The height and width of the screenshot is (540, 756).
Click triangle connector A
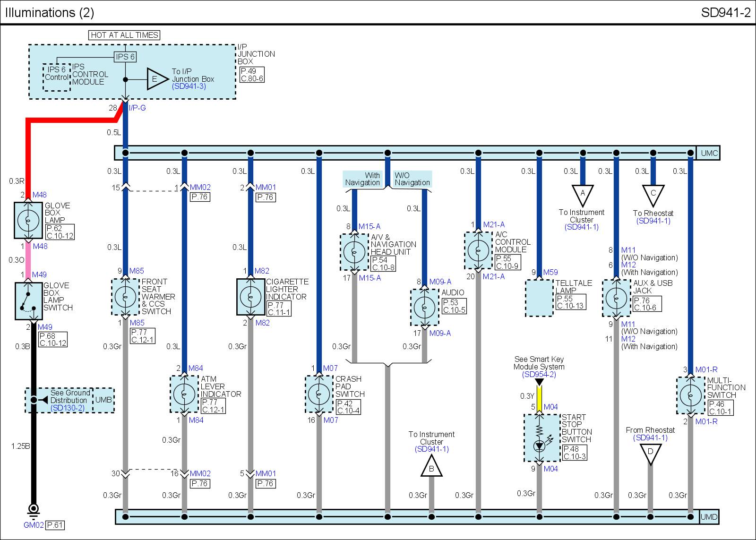[583, 196]
